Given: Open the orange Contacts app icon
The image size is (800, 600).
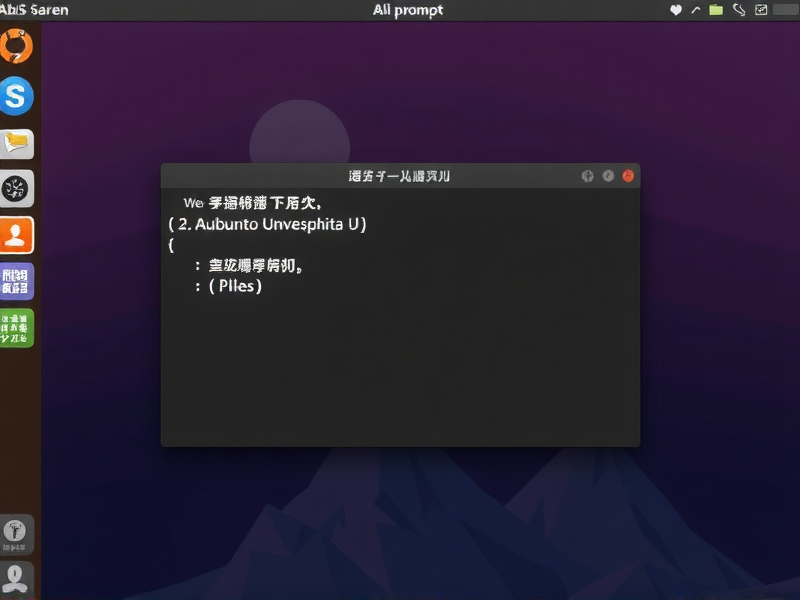Looking at the screenshot, I should 17,234.
